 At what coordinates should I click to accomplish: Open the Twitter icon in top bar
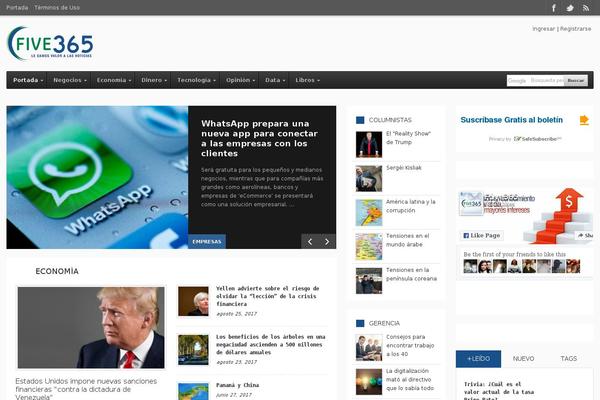click(570, 8)
